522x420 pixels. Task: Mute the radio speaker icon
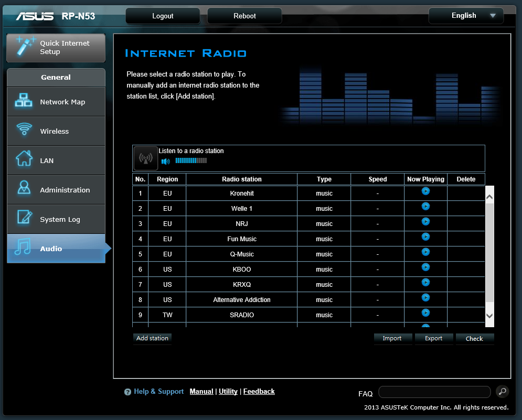click(165, 161)
